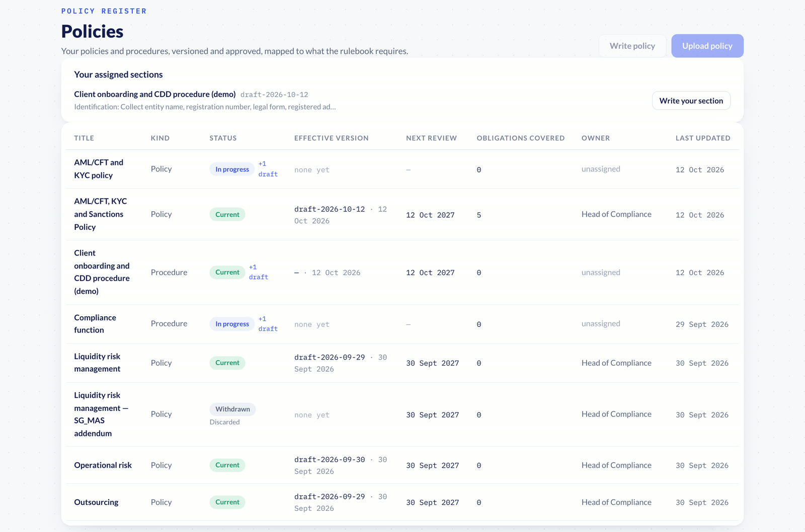Click the Upload policy button
Image resolution: width=805 pixels, height=532 pixels.
tap(707, 46)
